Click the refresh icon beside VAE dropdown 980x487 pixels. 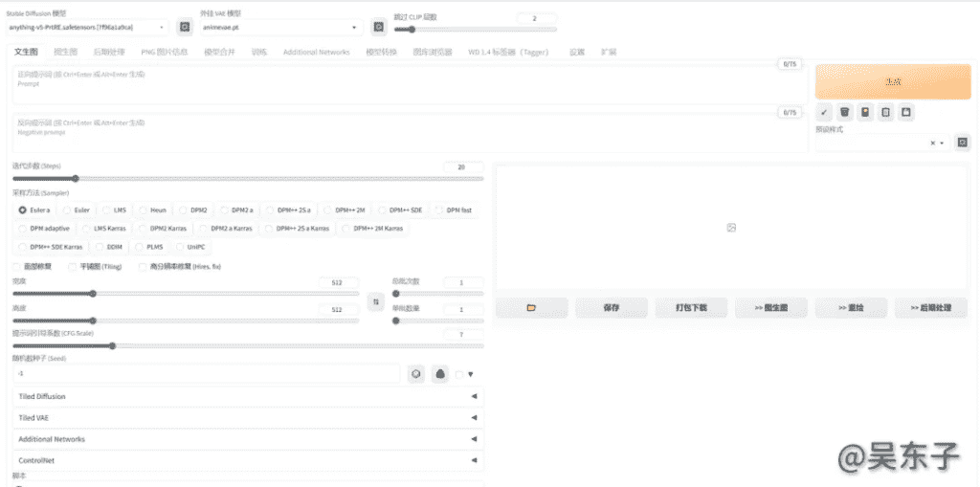[x=379, y=28]
